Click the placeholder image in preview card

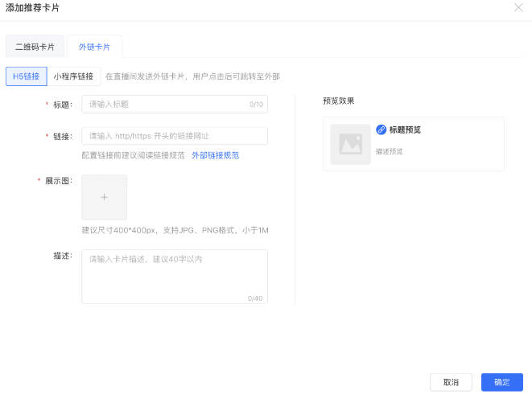point(350,144)
